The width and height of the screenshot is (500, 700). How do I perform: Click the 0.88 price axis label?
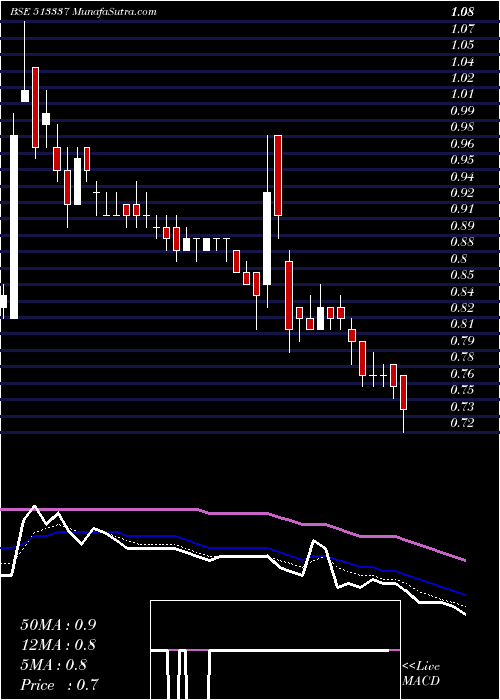[x=462, y=242]
